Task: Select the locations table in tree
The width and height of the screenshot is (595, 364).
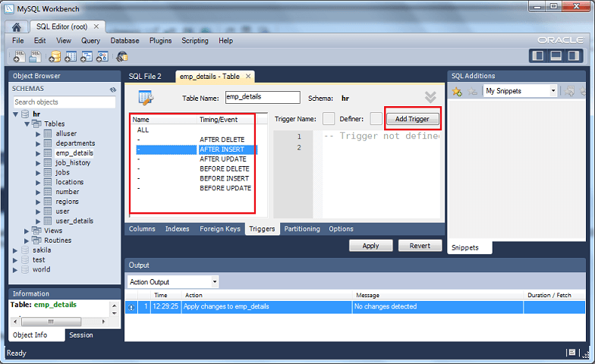Action: coord(70,182)
